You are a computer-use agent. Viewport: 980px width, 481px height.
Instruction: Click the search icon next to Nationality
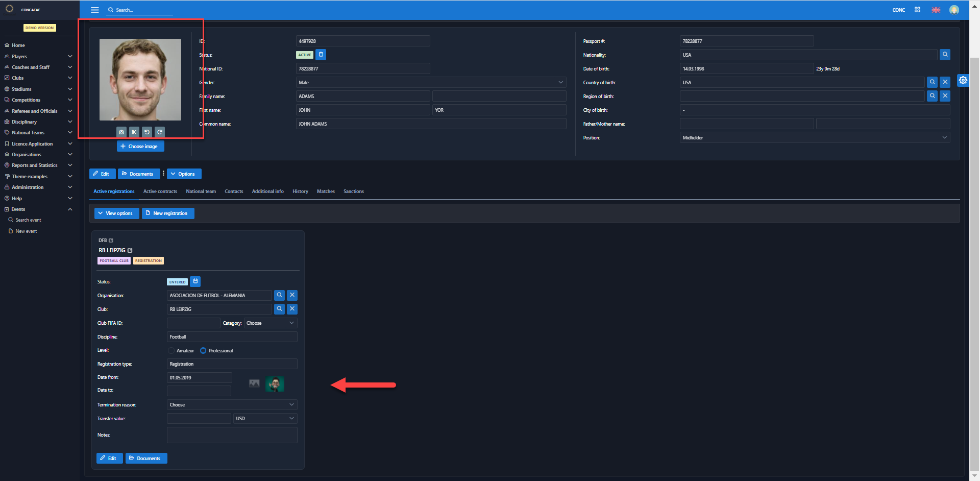945,55
